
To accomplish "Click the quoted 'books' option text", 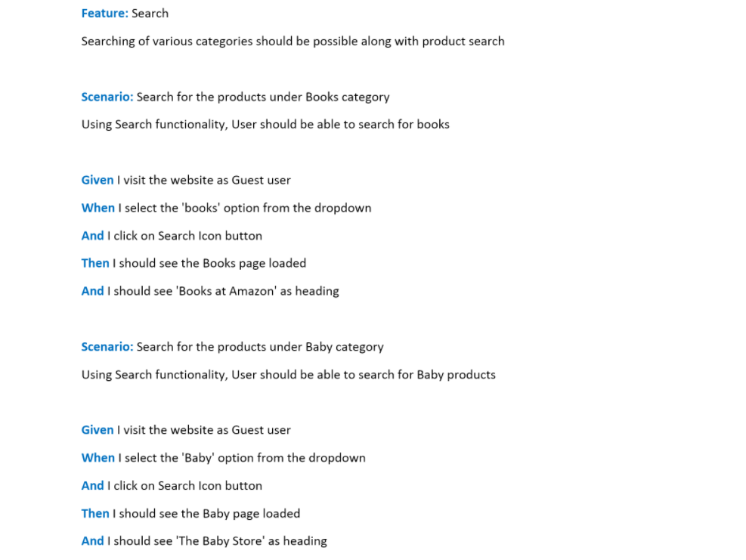I will click(x=200, y=208).
